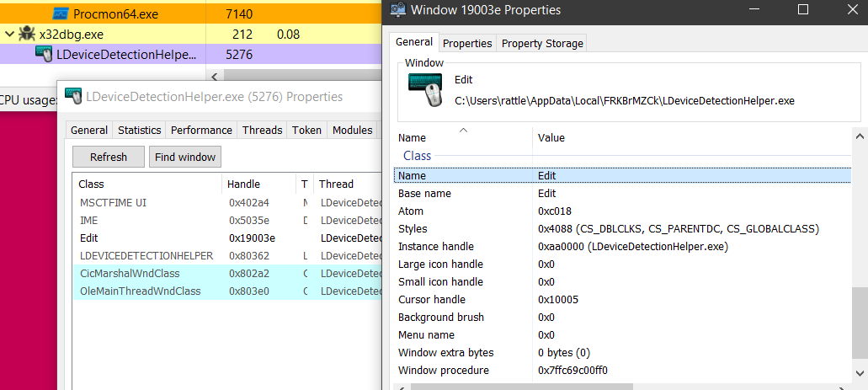Click x32dbg.exe CPU value 0.08
The image size is (868, 390).
(288, 35)
